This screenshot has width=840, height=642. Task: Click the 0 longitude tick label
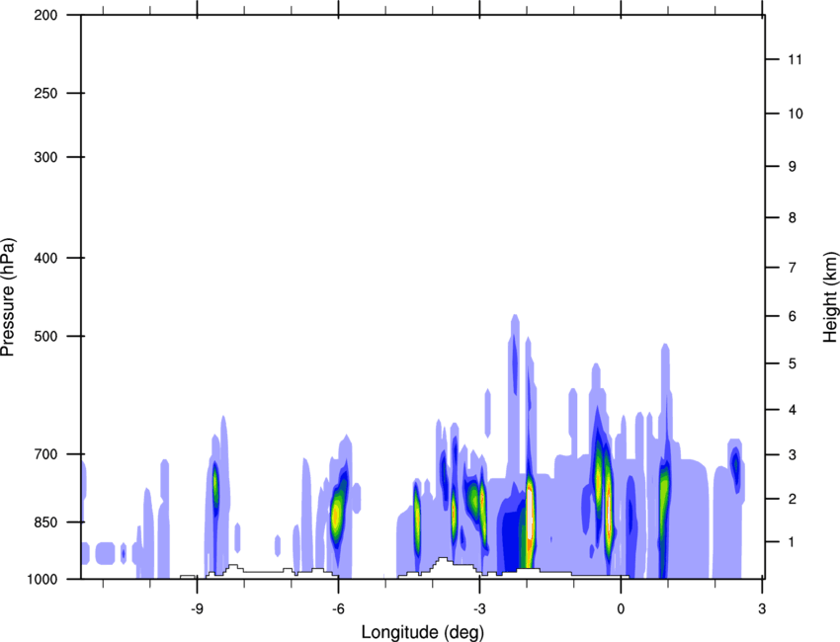click(621, 609)
